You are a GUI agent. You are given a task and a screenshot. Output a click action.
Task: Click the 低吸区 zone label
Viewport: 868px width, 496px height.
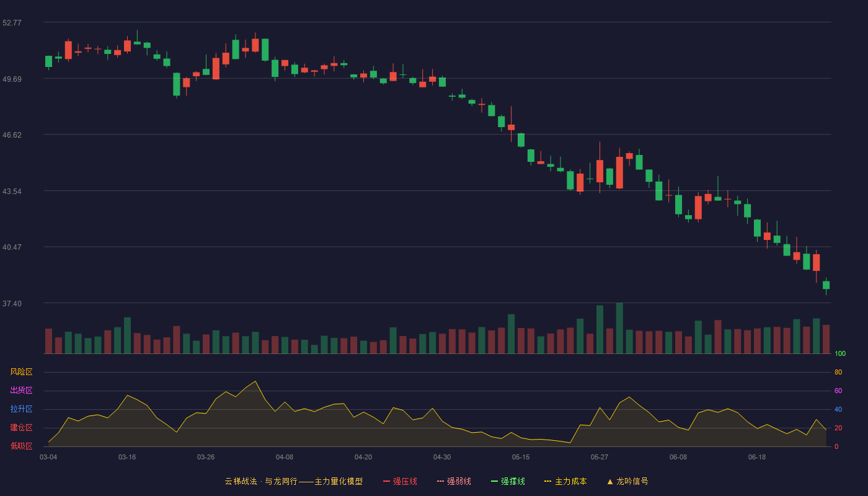click(21, 446)
